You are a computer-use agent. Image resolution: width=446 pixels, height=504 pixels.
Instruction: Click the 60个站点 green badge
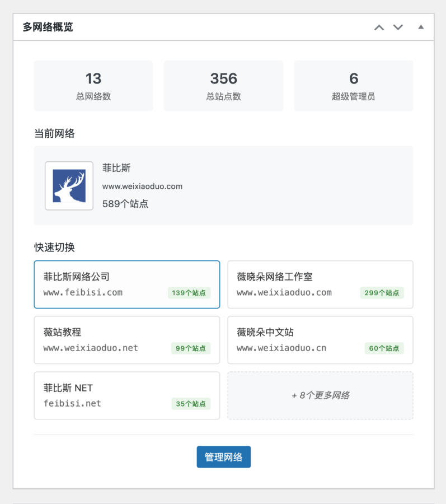coord(384,348)
